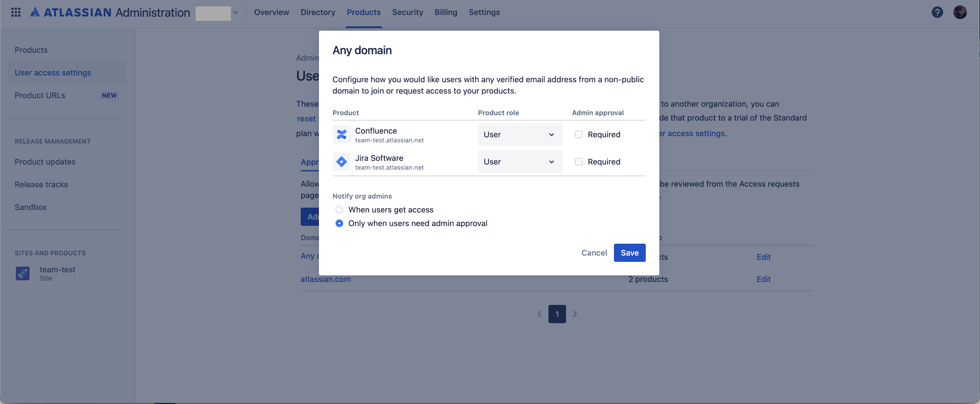The width and height of the screenshot is (980, 404).
Task: Select 'When users get access' radio option
Action: pos(339,210)
